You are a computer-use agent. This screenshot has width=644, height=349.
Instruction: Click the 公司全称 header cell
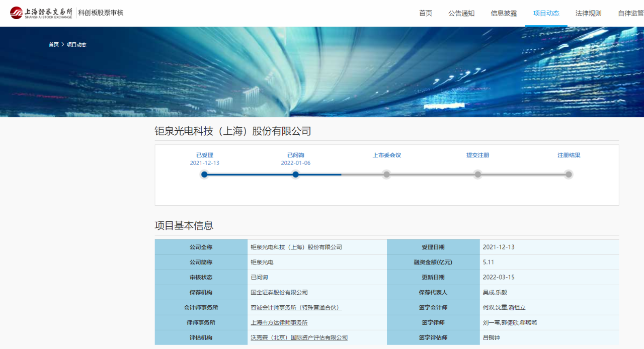pos(201,247)
